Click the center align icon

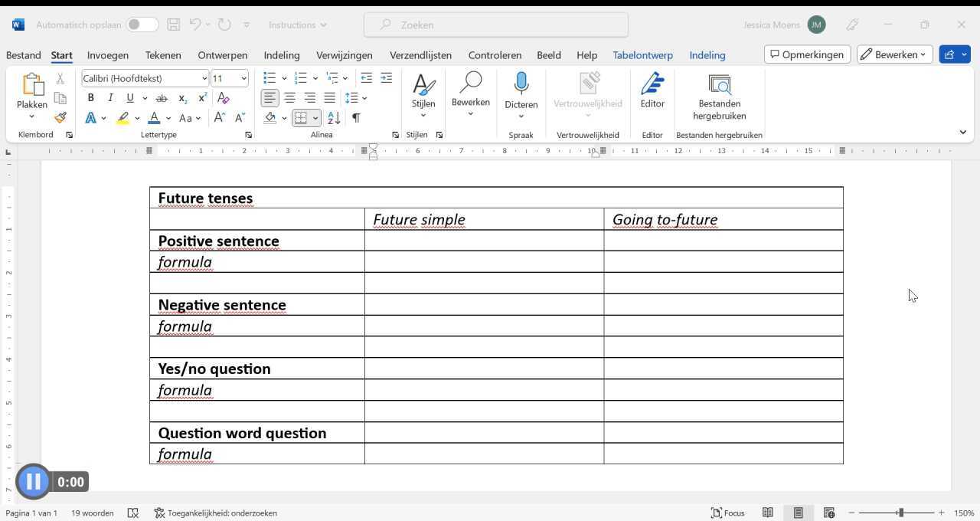(289, 98)
